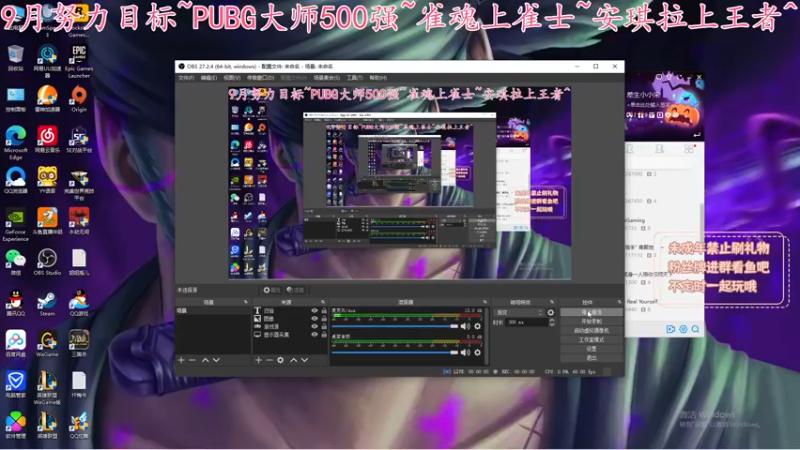Image resolution: width=800 pixels, height=450 pixels.
Task: Open OBS 设置 from the Controls panel
Action: point(591,349)
